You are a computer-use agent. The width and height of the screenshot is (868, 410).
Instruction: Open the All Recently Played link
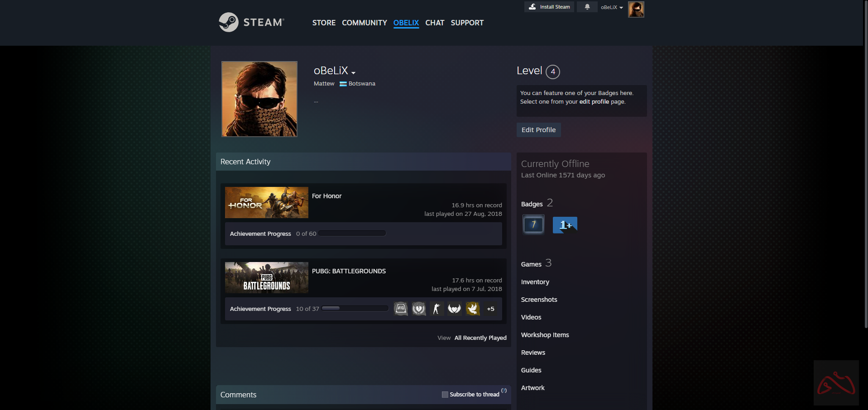(x=480, y=338)
